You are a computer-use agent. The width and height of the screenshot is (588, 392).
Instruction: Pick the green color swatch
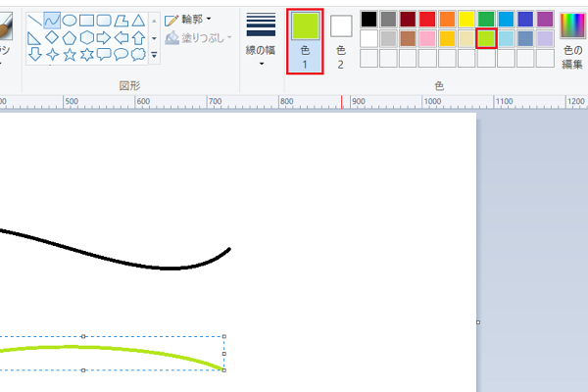pyautogui.click(x=486, y=20)
